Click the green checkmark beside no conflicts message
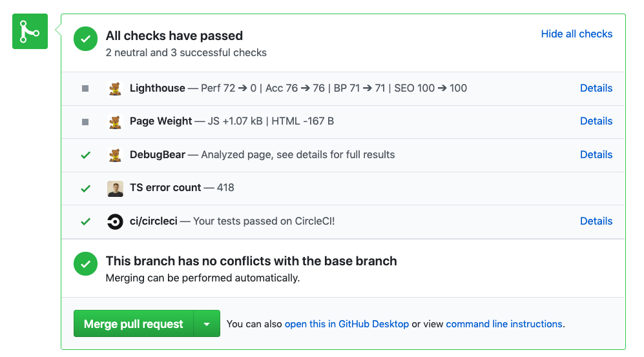The width and height of the screenshot is (644, 357). click(85, 264)
